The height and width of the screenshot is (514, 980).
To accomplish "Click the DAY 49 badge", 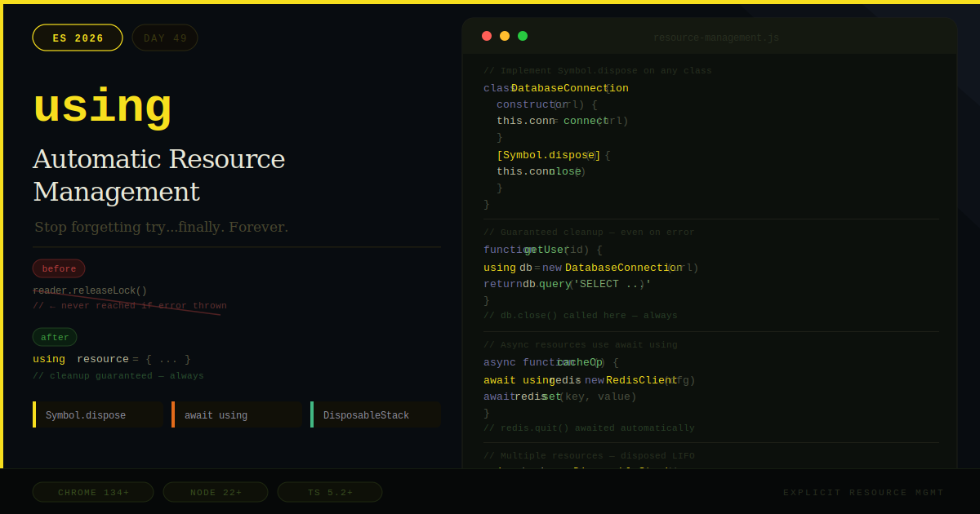I will tap(164, 37).
